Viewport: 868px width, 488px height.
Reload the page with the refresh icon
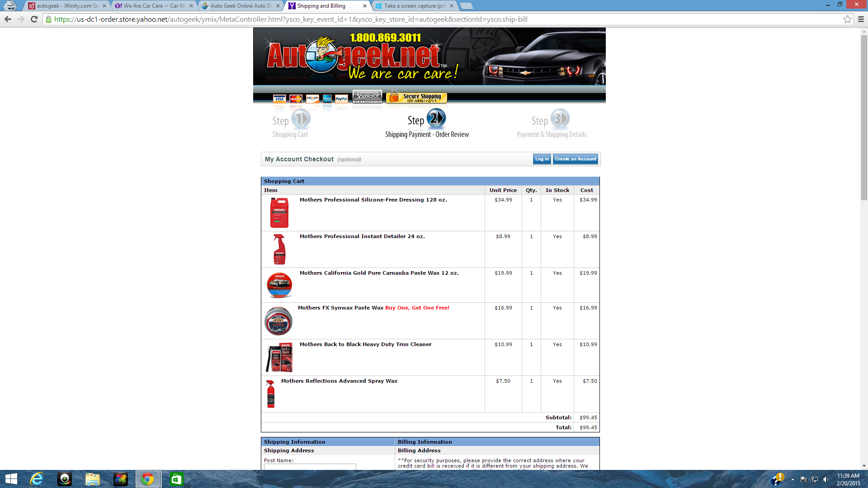coord(34,19)
